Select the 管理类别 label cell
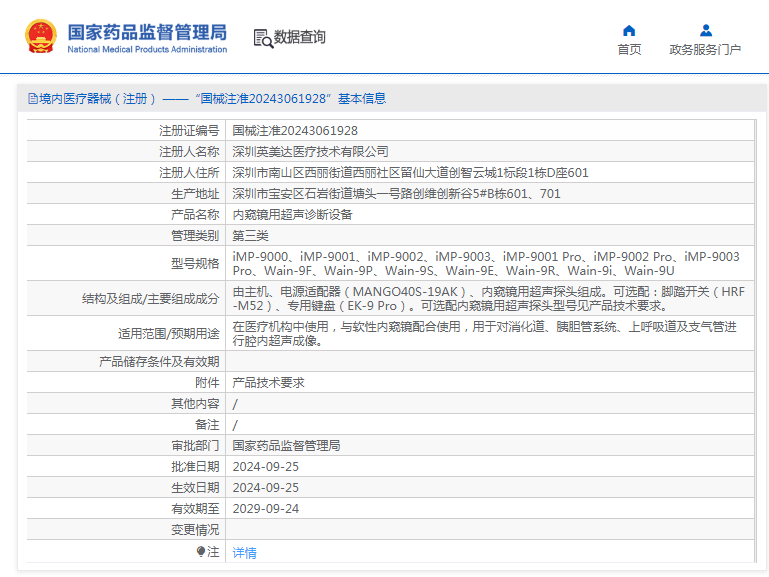769x577 pixels. (126, 236)
